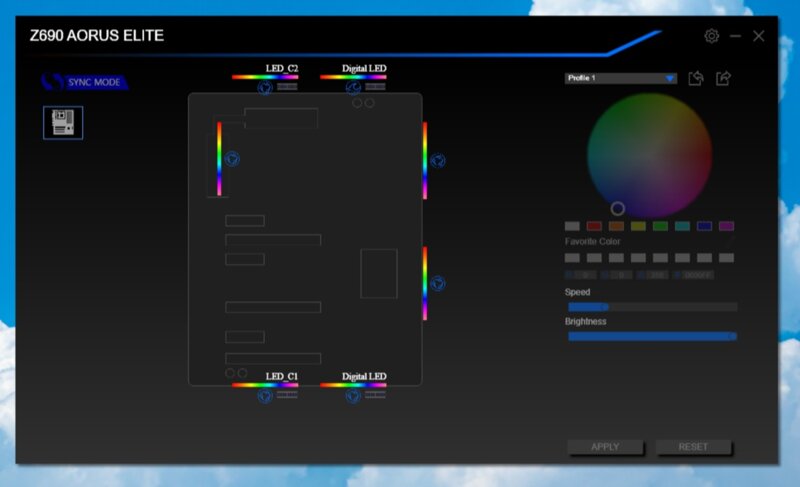Select the Z690 motherboard thumbnail

63,122
